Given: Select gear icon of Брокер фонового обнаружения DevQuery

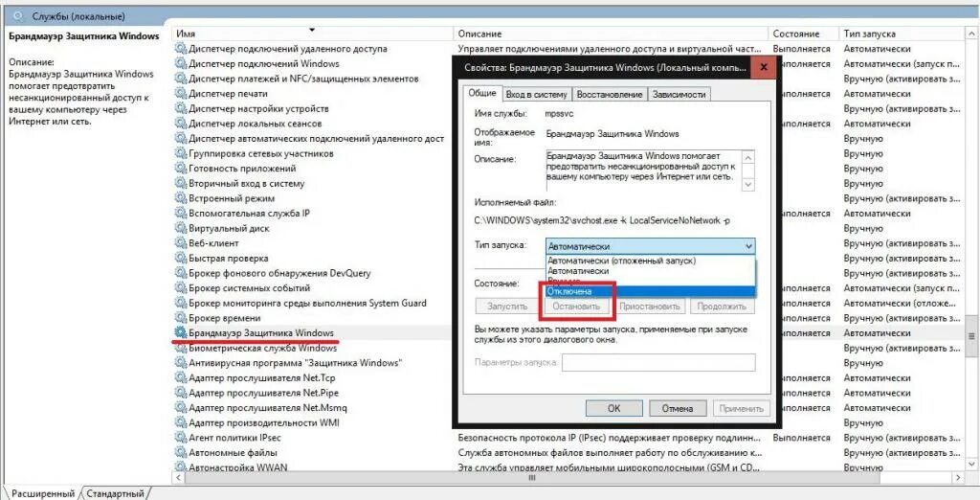Looking at the screenshot, I should tap(181, 273).
